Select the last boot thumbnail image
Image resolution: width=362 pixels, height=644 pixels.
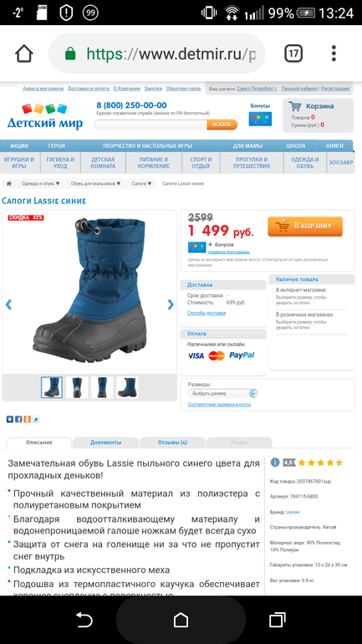click(x=127, y=387)
